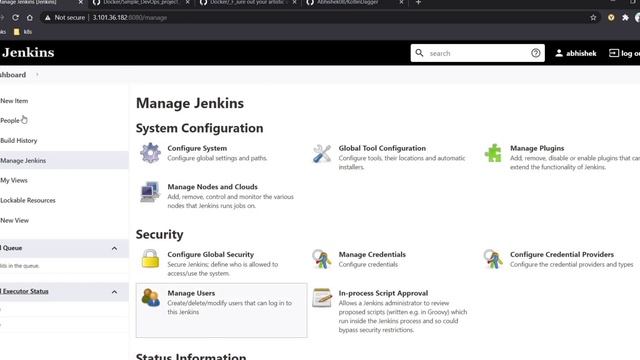Open the Manage Plugins puzzle icon
Screen dimensions: 640x360
pyautogui.click(x=493, y=153)
